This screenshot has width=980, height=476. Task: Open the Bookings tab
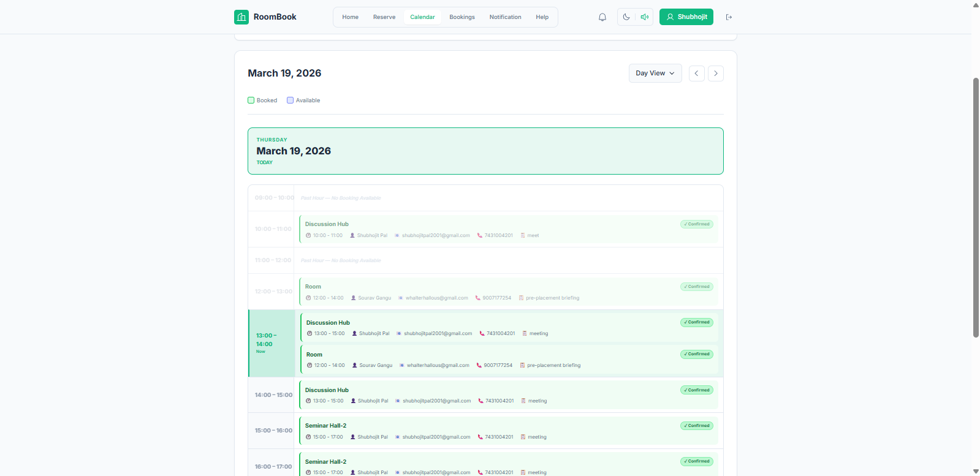[462, 17]
